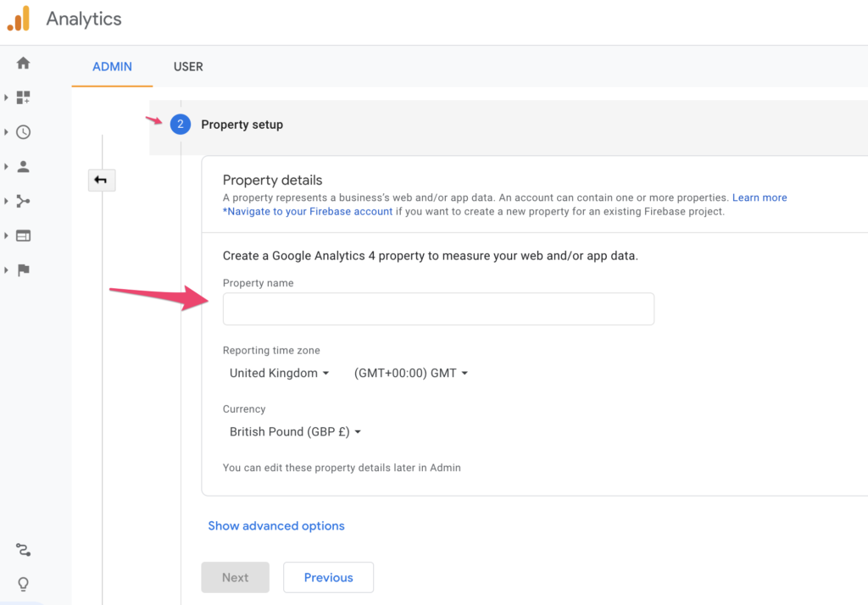
Task: Expand the Conversions section arrow
Action: [6, 270]
